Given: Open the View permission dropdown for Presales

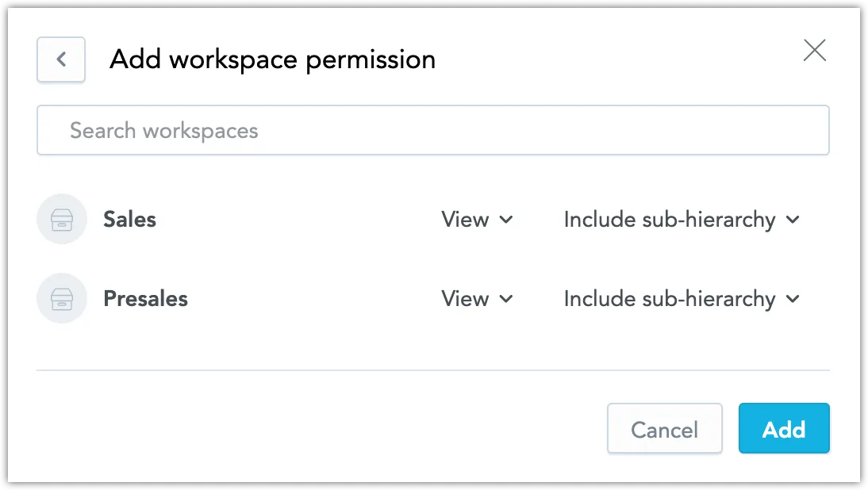Looking at the screenshot, I should pos(478,299).
